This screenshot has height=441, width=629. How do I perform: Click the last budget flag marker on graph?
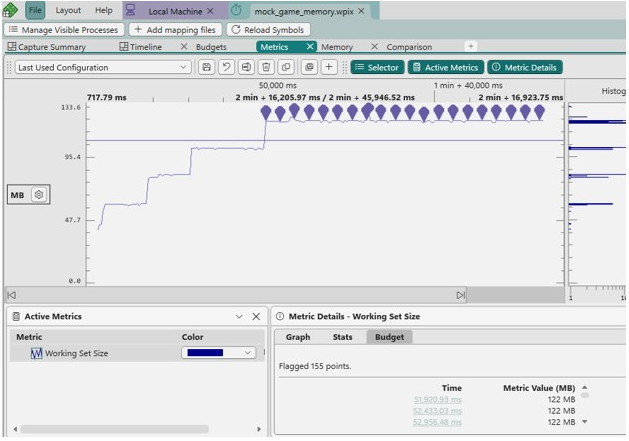tap(540, 112)
